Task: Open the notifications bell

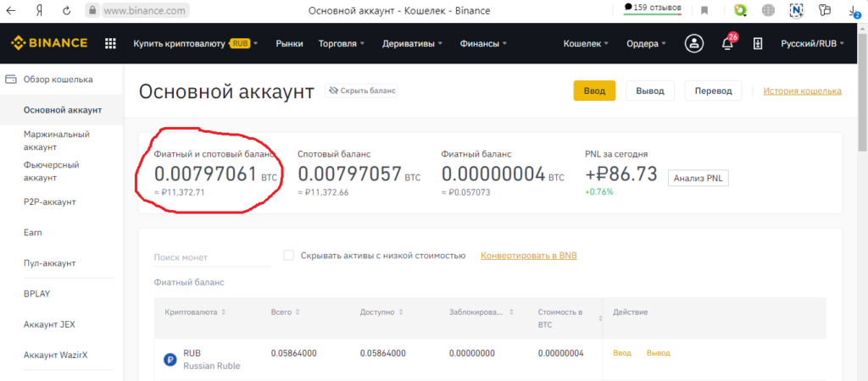Action: point(726,44)
